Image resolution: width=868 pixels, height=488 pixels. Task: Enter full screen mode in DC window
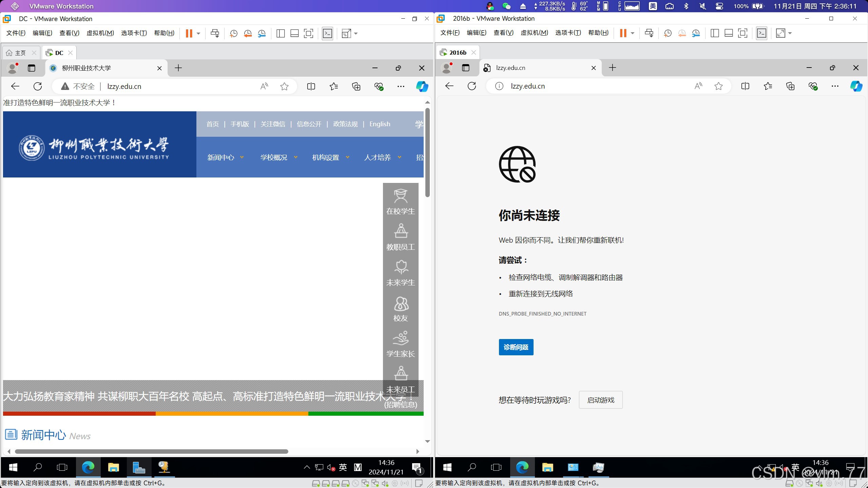click(308, 33)
